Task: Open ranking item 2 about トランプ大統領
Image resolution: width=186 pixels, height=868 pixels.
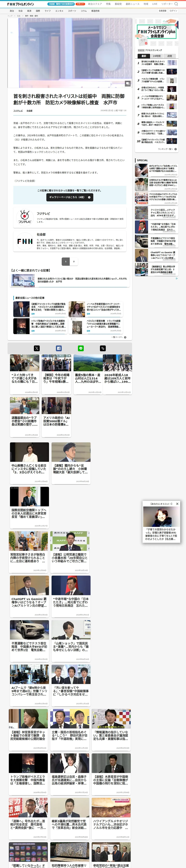Action: 157,72
